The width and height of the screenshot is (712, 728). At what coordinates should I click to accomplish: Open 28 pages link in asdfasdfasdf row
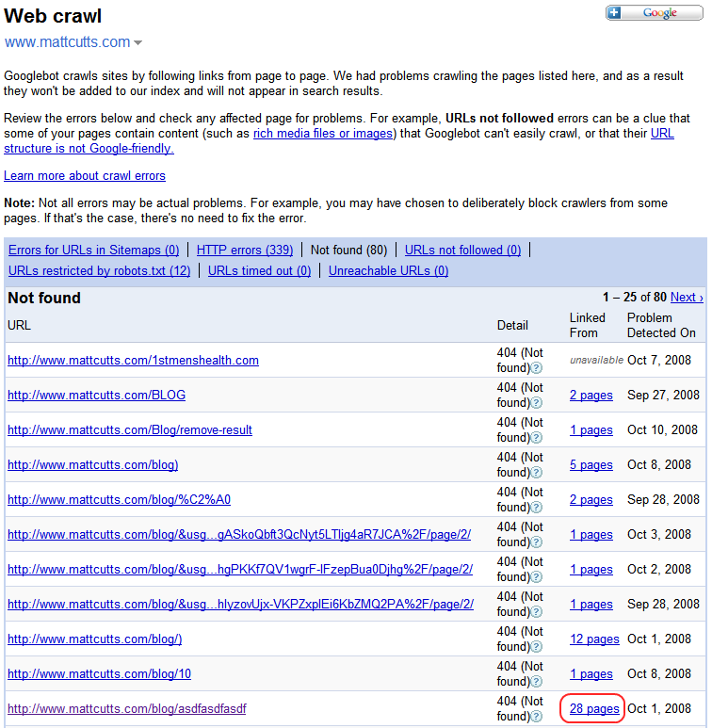(594, 708)
